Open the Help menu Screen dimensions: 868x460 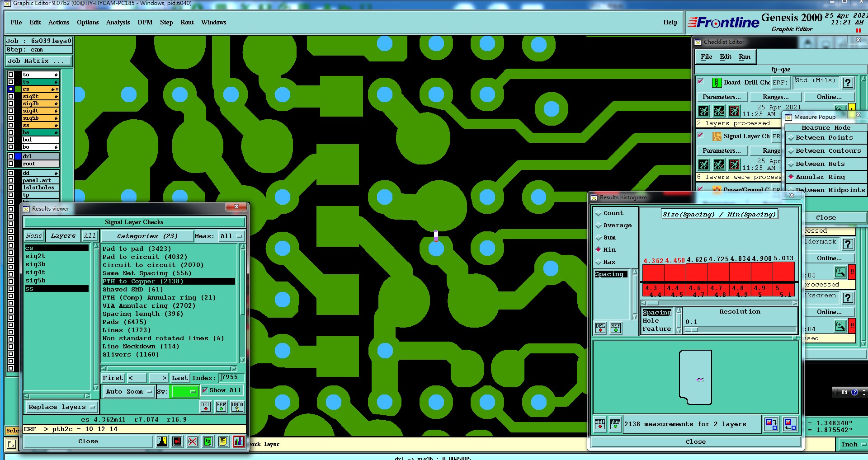tap(670, 23)
